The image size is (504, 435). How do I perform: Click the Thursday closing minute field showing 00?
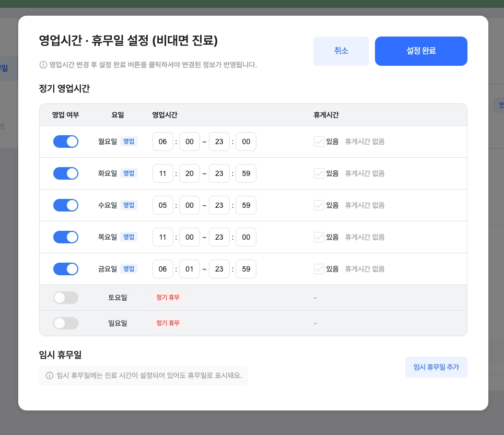pos(246,237)
